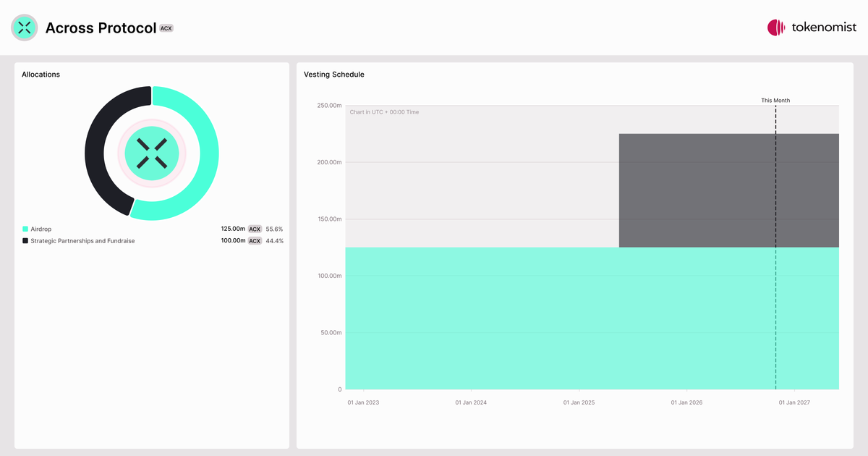Click the gray Strategic Partnerships vesting area
The image size is (868, 456).
[x=729, y=190]
